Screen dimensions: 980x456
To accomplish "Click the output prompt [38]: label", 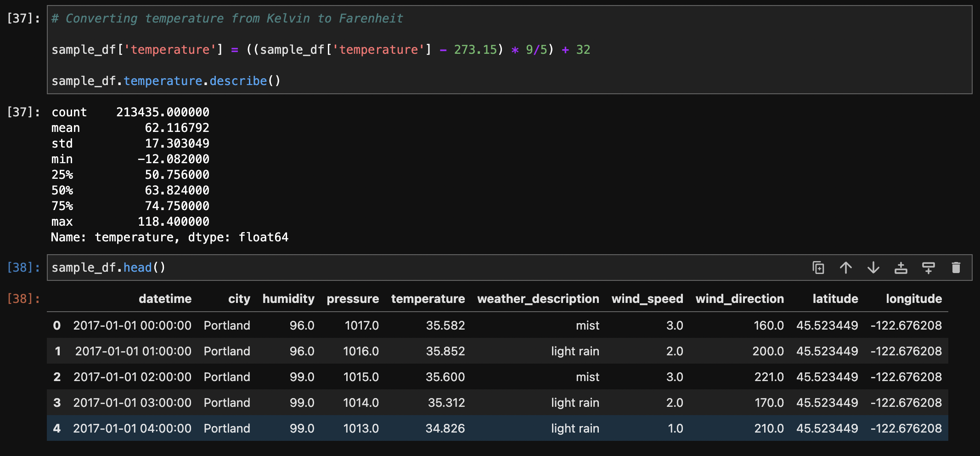I will coord(23,299).
